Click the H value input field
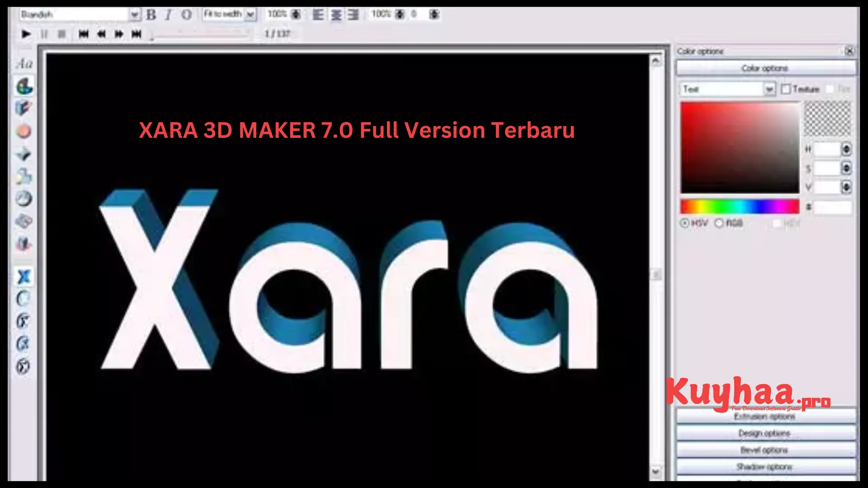The width and height of the screenshot is (868, 488). point(827,149)
